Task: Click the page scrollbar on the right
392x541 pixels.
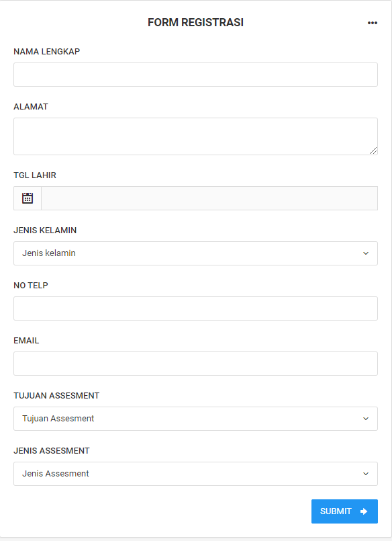Action: [x=388, y=269]
